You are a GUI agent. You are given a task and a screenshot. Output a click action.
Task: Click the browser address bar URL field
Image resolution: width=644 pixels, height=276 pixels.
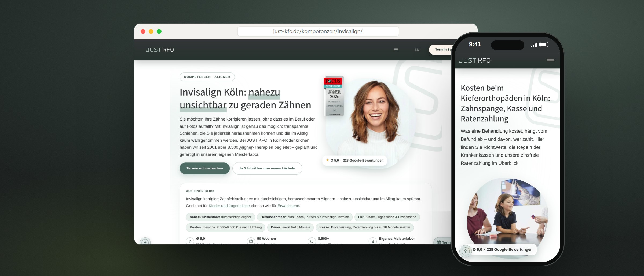[318, 31]
